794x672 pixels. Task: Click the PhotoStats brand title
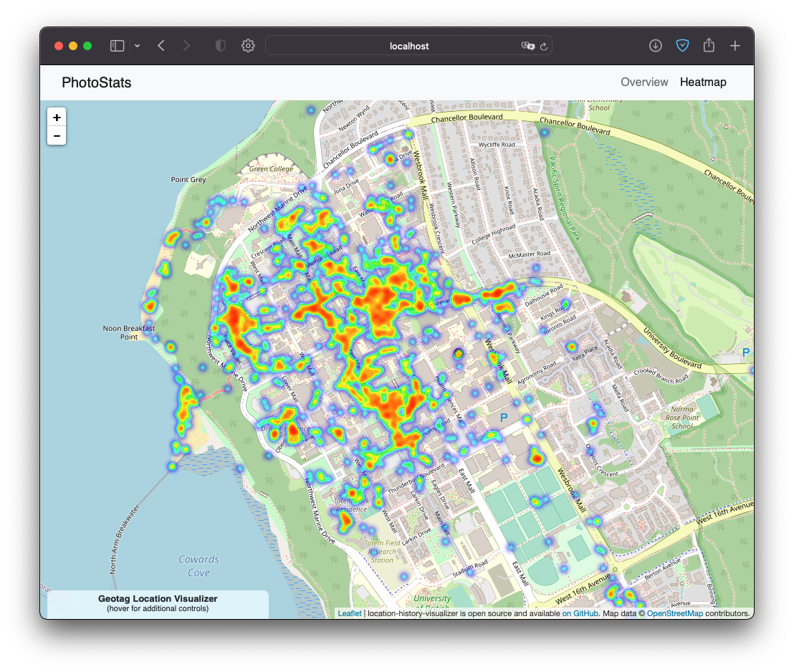pos(96,82)
